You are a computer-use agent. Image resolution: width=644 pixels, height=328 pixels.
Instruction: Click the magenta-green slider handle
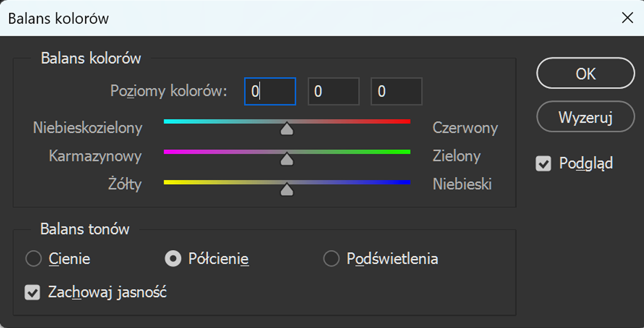(x=287, y=159)
